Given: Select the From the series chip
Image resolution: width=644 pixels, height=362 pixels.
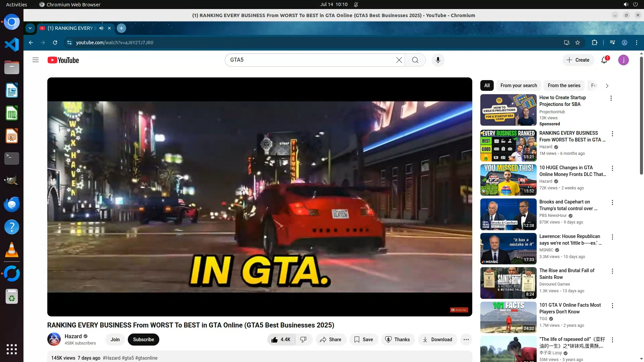Looking at the screenshot, I should (x=564, y=85).
